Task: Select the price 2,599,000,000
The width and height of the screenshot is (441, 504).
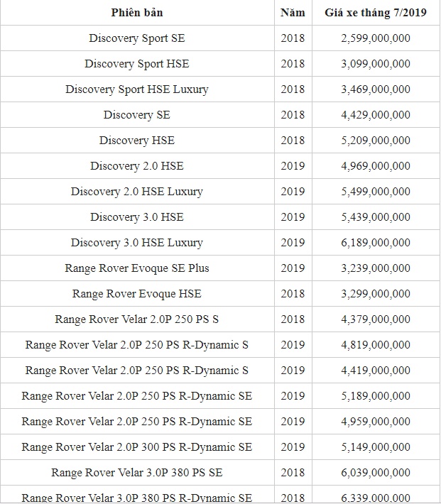Action: click(x=376, y=38)
